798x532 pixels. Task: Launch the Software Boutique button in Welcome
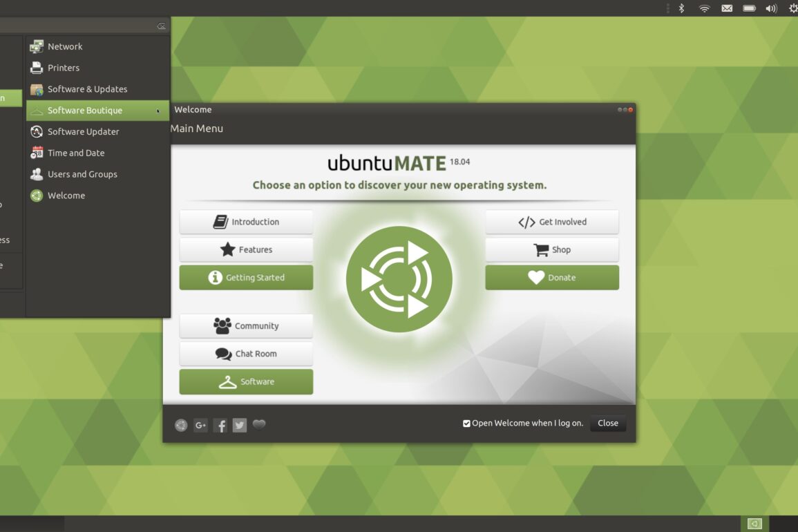click(247, 382)
